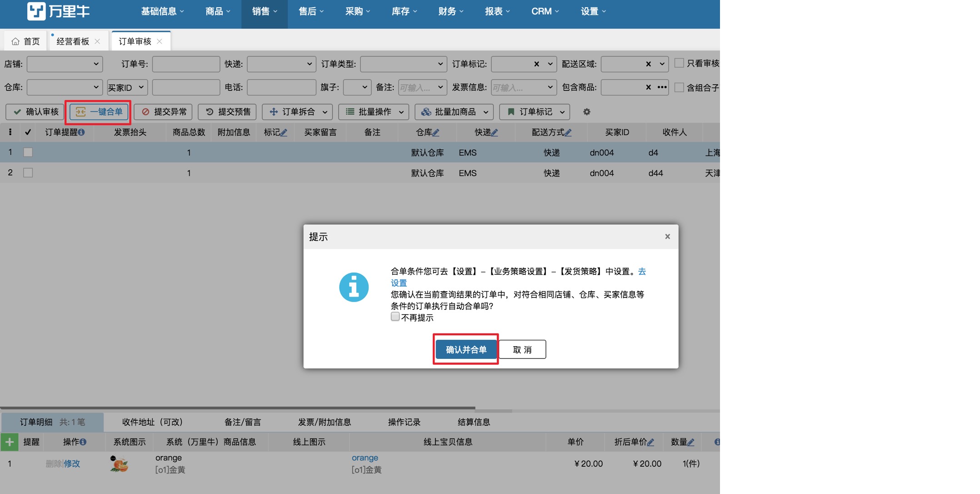
Task: Click the 提交预售 button
Action: pyautogui.click(x=227, y=112)
